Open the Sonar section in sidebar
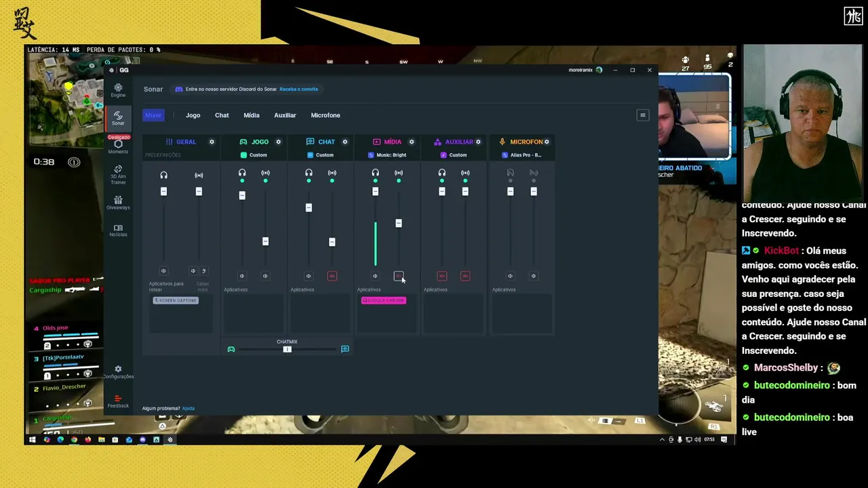Image resolution: width=868 pixels, height=488 pixels. [x=118, y=118]
